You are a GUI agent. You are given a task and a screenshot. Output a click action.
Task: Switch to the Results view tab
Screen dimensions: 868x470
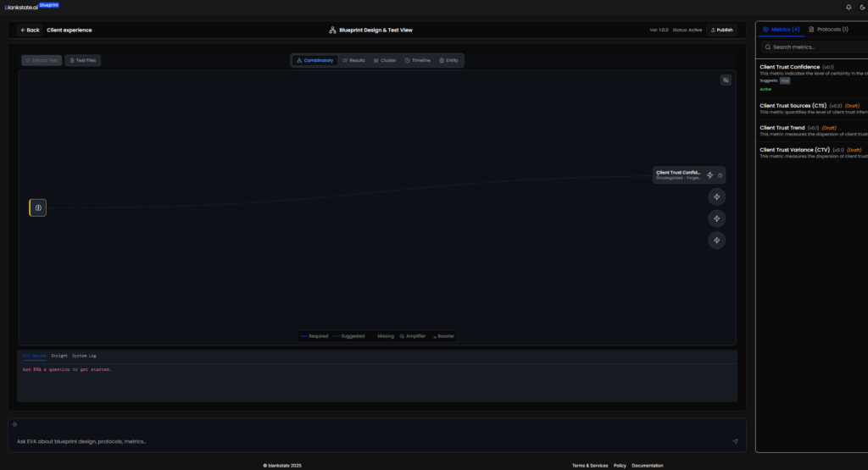pos(353,60)
